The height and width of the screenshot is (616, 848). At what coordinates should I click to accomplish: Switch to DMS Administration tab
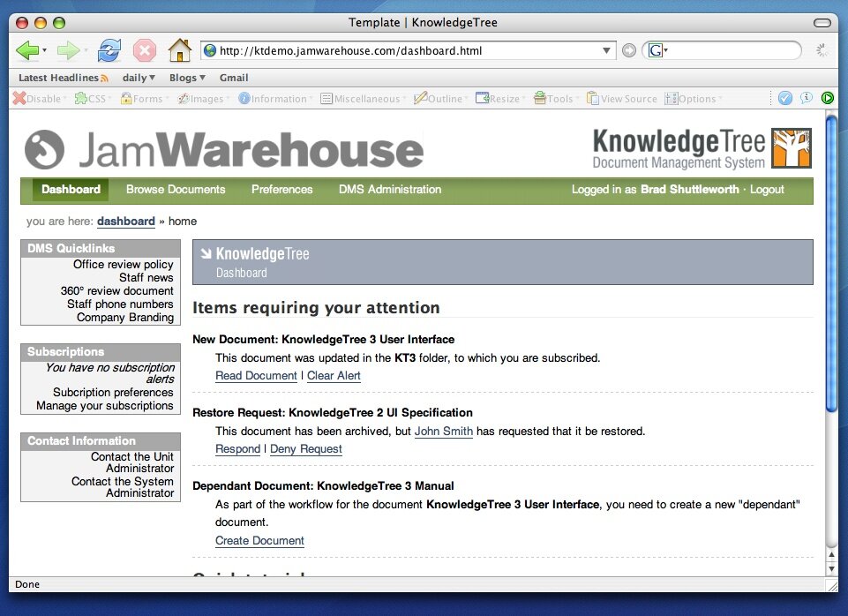click(x=389, y=190)
